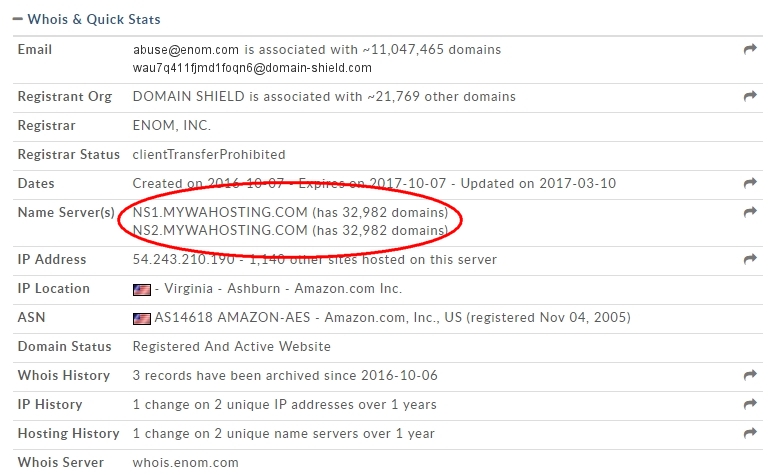Open the Hosting History arrow icon
Screen dimensions: 780x475
click(750, 432)
